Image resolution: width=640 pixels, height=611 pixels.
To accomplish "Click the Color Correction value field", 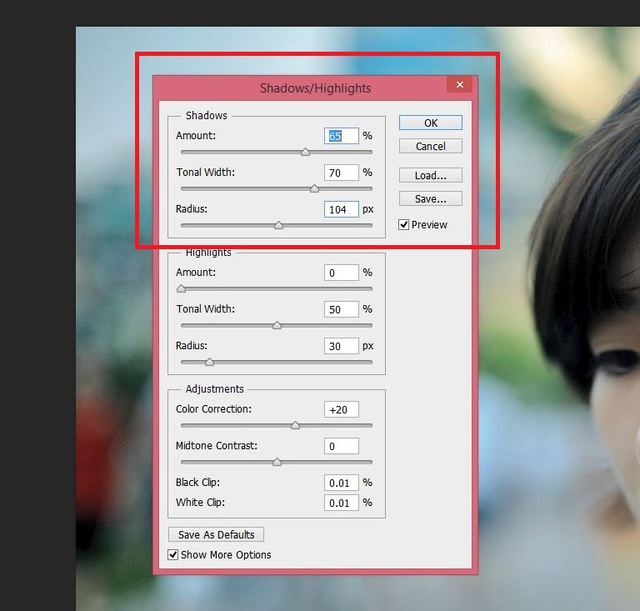I will (x=341, y=409).
